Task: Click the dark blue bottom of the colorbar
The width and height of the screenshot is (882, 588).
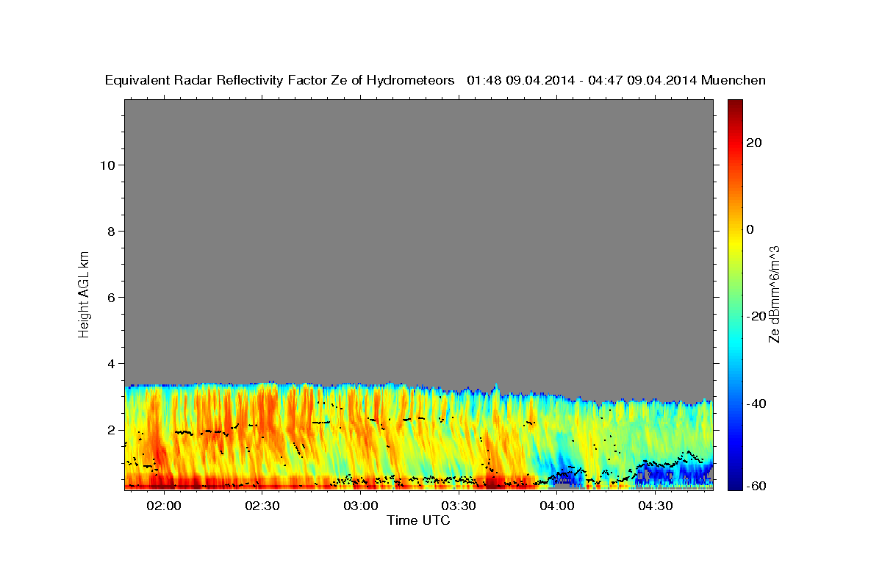Action: (x=734, y=481)
